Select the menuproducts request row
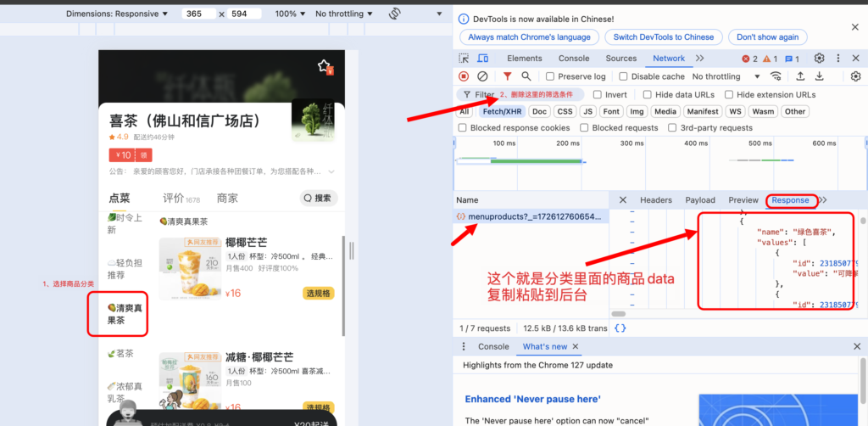Image resolution: width=868 pixels, height=426 pixels. point(534,217)
